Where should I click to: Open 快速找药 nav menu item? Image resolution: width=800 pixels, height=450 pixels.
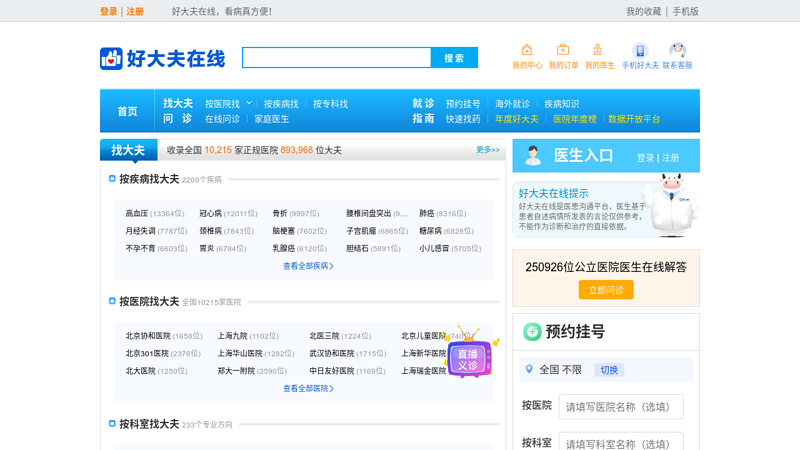click(463, 119)
